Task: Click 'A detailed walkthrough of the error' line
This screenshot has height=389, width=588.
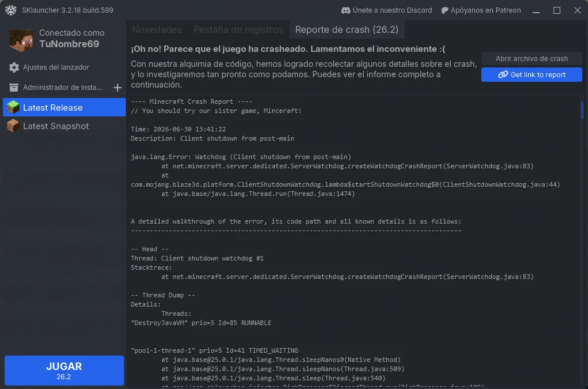Action: pos(296,221)
